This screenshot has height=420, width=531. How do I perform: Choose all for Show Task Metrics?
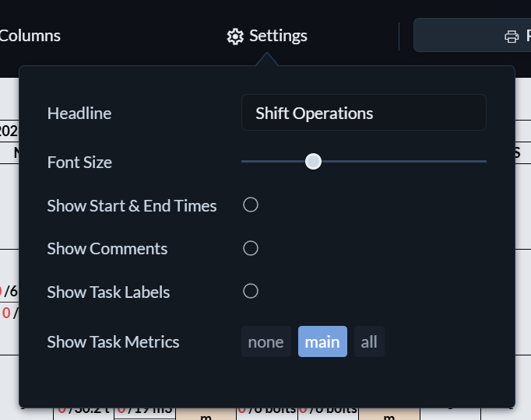(369, 341)
